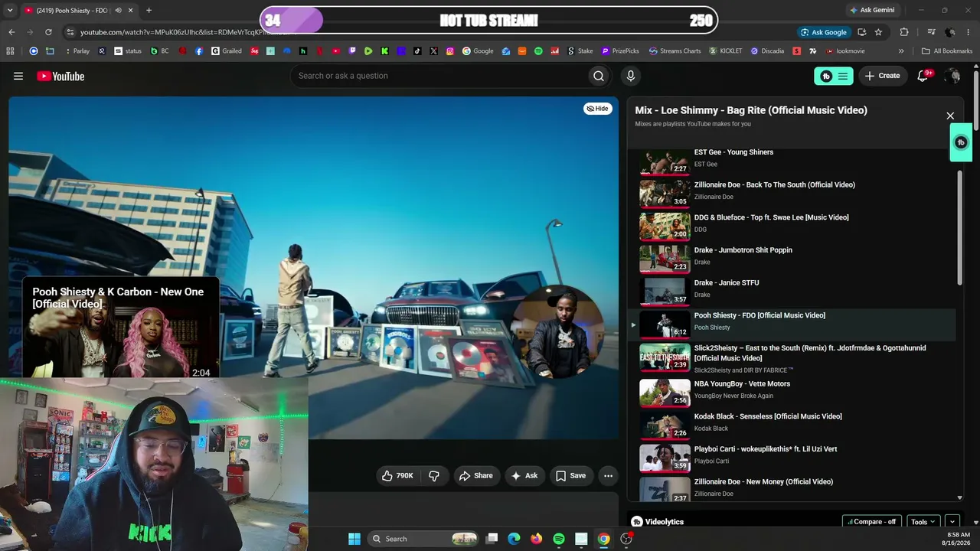
Task: Dislike the video with the thumbs-down icon
Action: (x=434, y=475)
